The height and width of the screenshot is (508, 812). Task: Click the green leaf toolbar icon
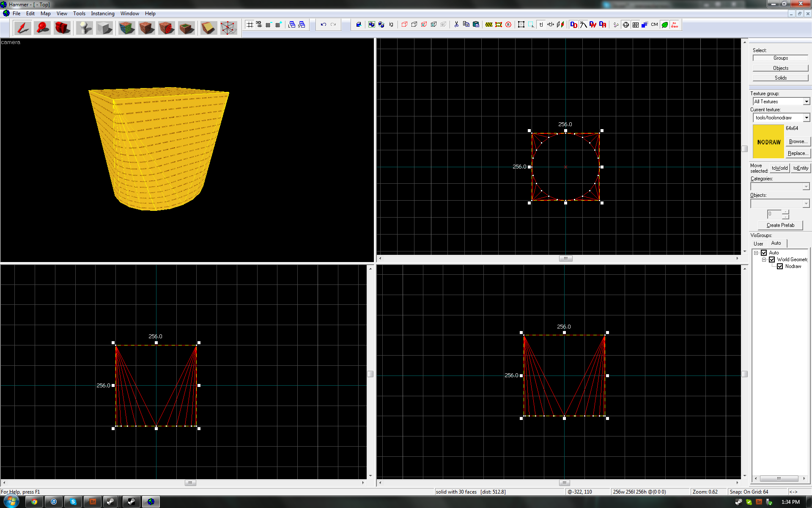665,25
